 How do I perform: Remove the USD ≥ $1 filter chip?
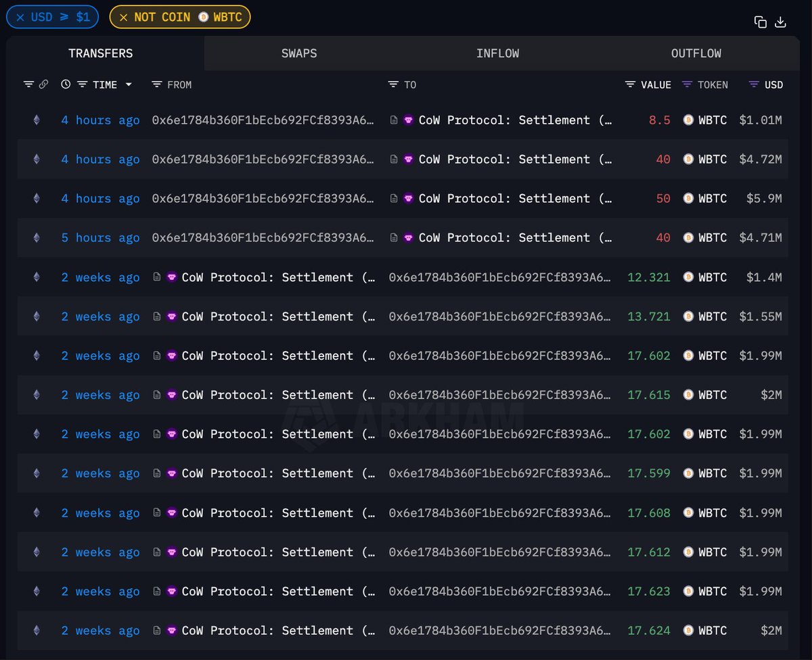click(x=20, y=17)
